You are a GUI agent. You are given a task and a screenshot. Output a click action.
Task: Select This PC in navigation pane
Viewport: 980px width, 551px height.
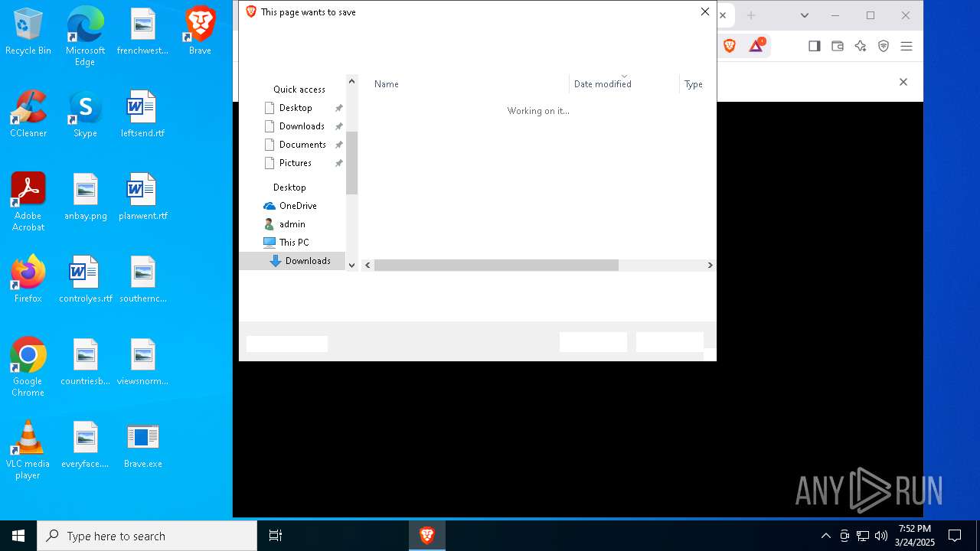tap(293, 243)
